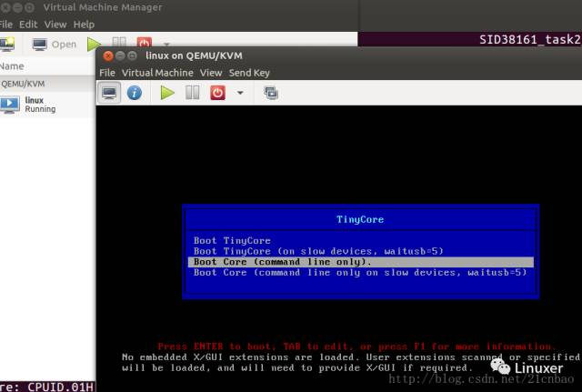Select highlighted Boot Core command line only entry
The height and width of the screenshot is (392, 582).
coord(361,262)
